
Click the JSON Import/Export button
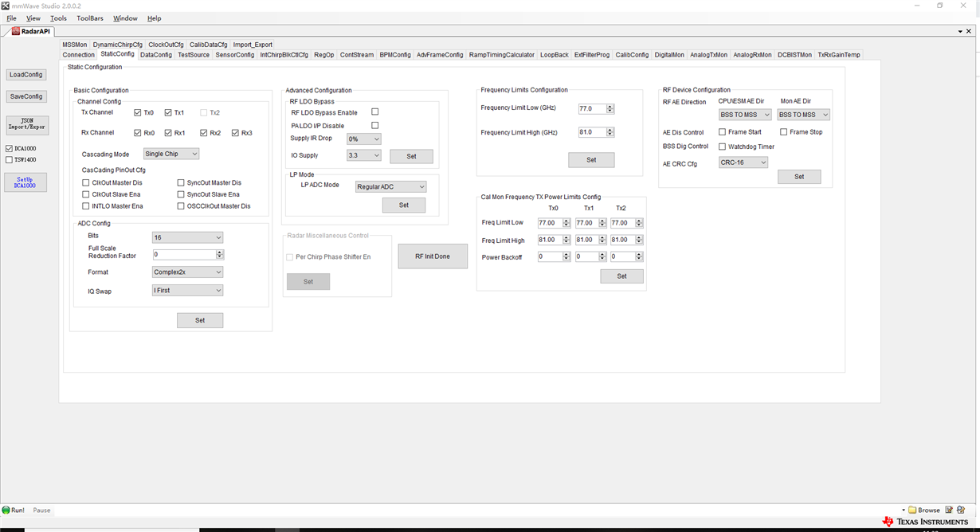coord(27,125)
